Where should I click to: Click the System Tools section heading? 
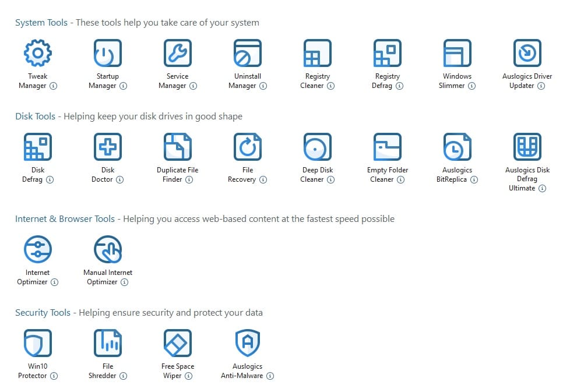pyautogui.click(x=41, y=23)
